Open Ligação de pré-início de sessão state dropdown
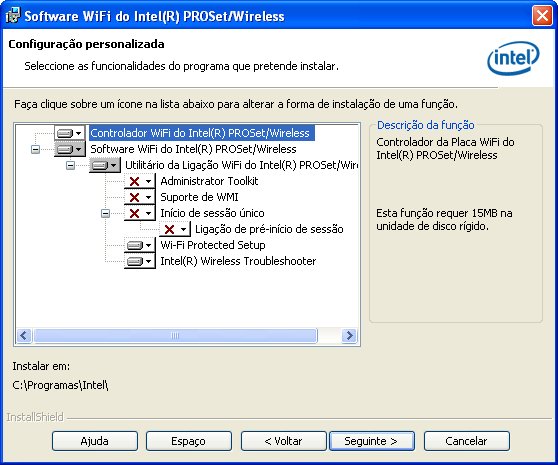 tap(174, 229)
